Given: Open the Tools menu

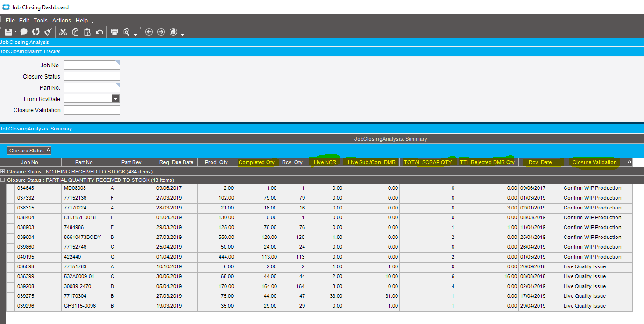Looking at the screenshot, I should click(x=41, y=21).
